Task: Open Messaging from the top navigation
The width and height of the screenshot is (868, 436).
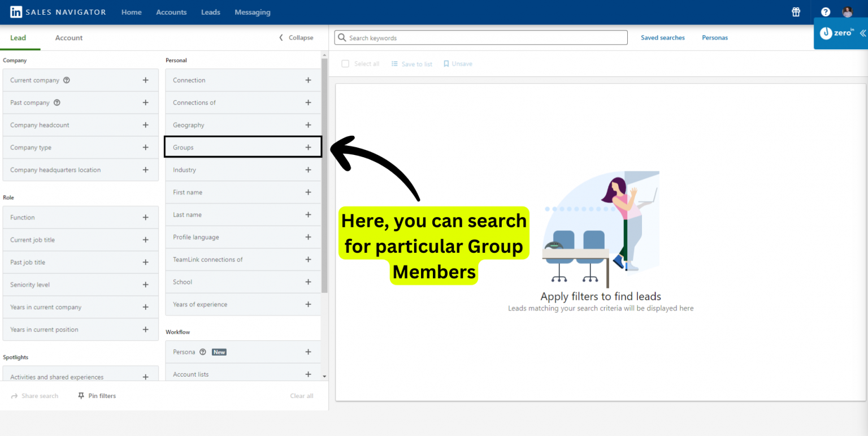Action: click(252, 12)
